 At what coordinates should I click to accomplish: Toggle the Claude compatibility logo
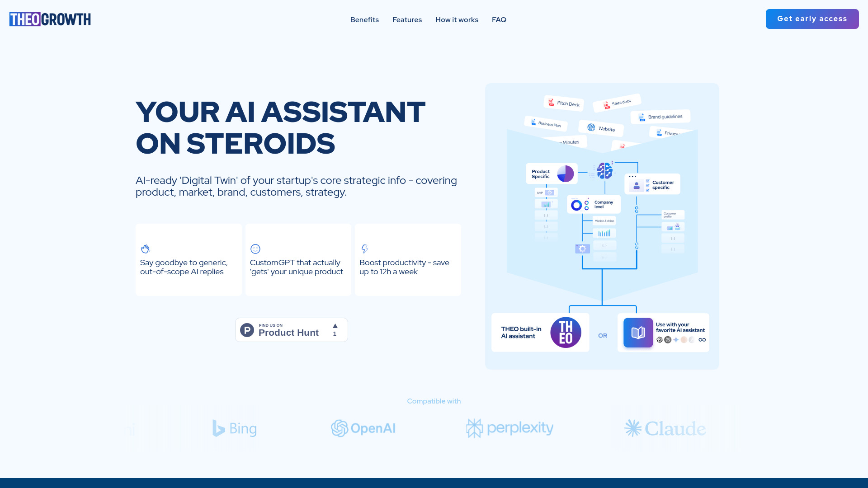point(665,428)
